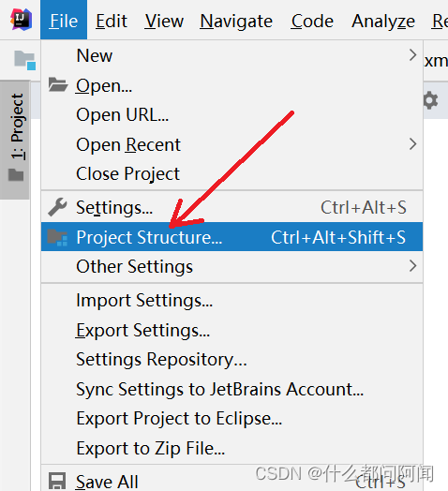
Task: Expand the New submenu arrow
Action: (413, 55)
